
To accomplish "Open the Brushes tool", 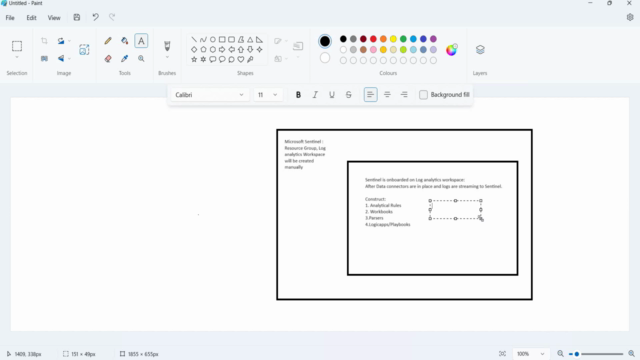I will [167, 45].
